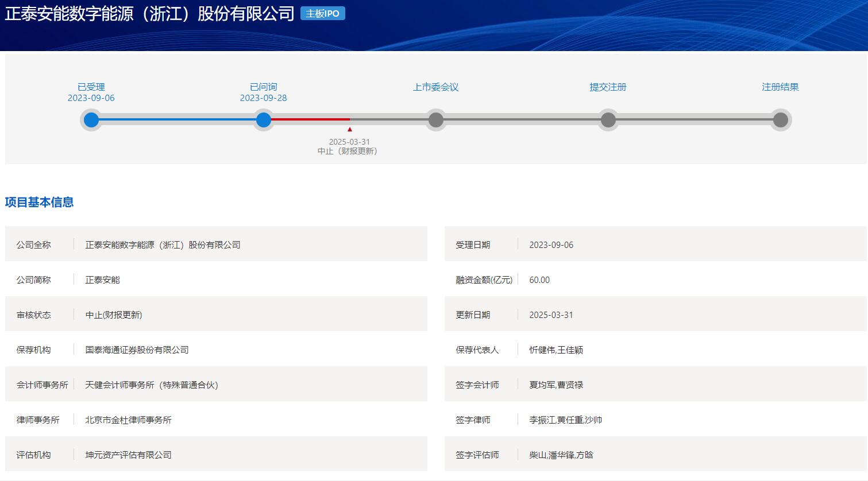Click the 受理日期 field label
The width and height of the screenshot is (868, 481).
(473, 245)
